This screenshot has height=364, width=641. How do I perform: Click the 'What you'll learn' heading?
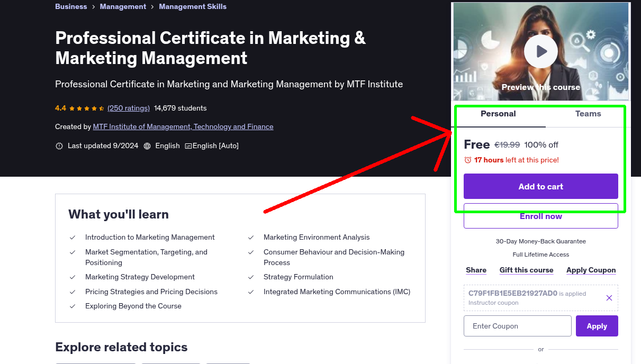119,214
